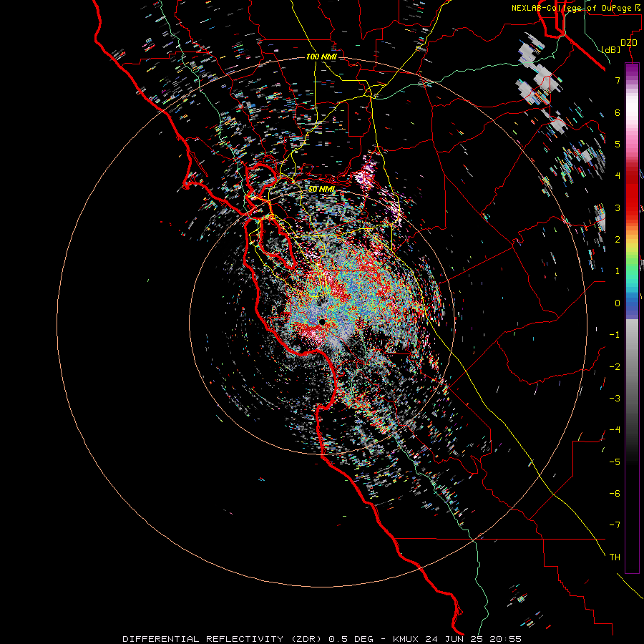The height and width of the screenshot is (644, 644).
Task: Click the -3 value on the dB scale
Action: 615,399
